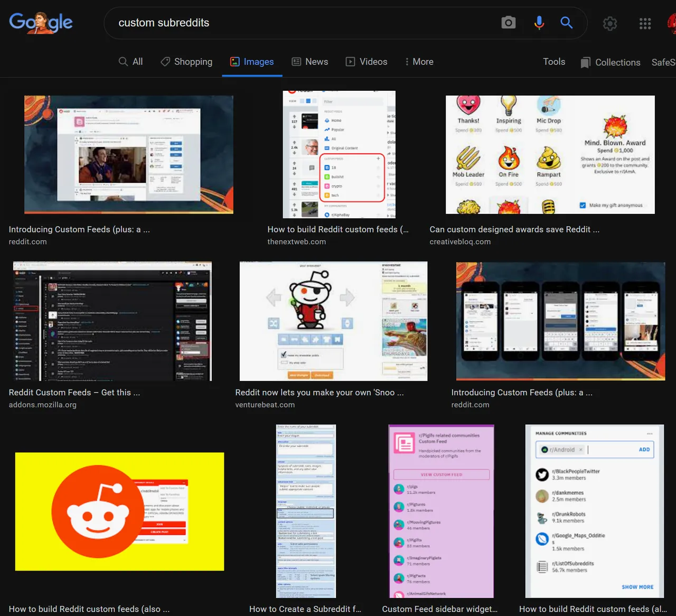This screenshot has height=616, width=676.
Task: Open the dark Reddit Custom Feeds addon thumbnail
Action: click(x=112, y=321)
